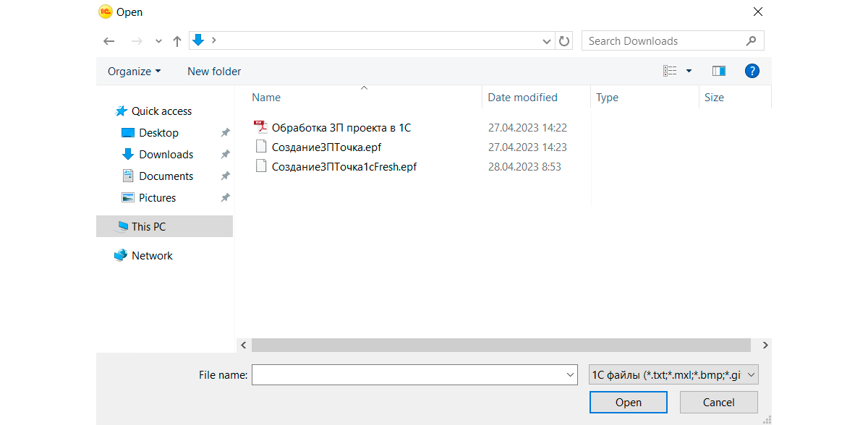The image size is (868, 425).
Task: Refresh the Downloads folder view
Action: click(565, 41)
